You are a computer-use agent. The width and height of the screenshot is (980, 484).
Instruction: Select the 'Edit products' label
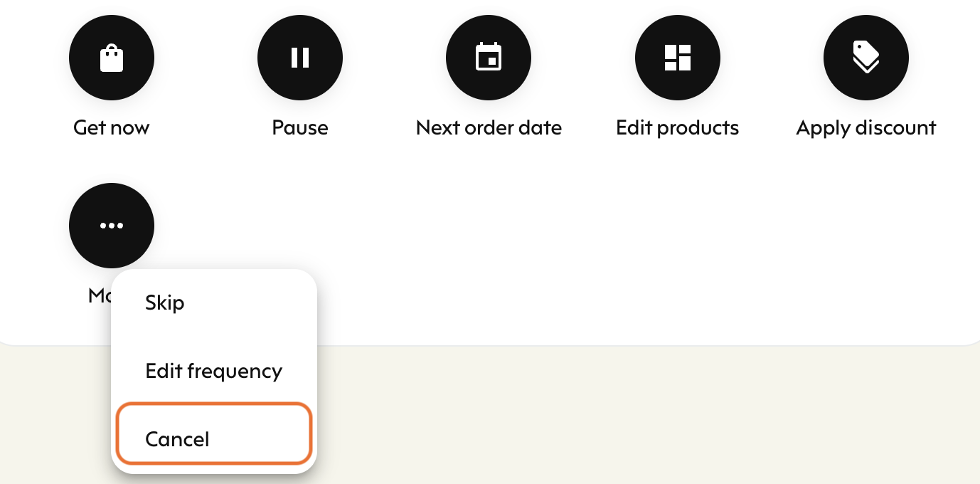(x=678, y=128)
